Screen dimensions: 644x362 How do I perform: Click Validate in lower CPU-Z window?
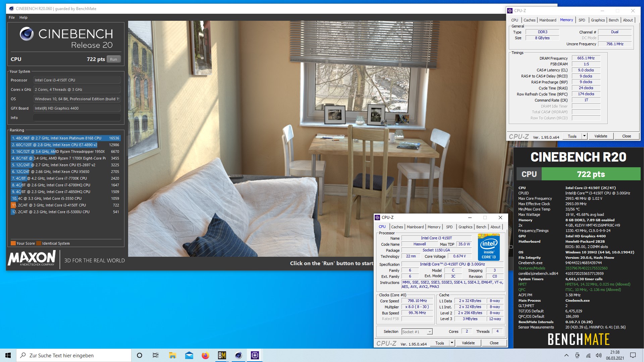click(x=468, y=343)
